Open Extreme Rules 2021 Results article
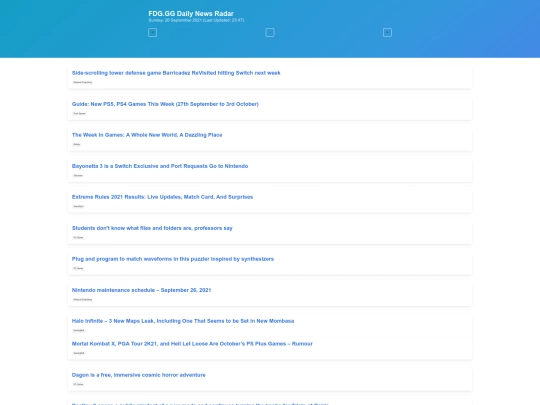 (162, 197)
